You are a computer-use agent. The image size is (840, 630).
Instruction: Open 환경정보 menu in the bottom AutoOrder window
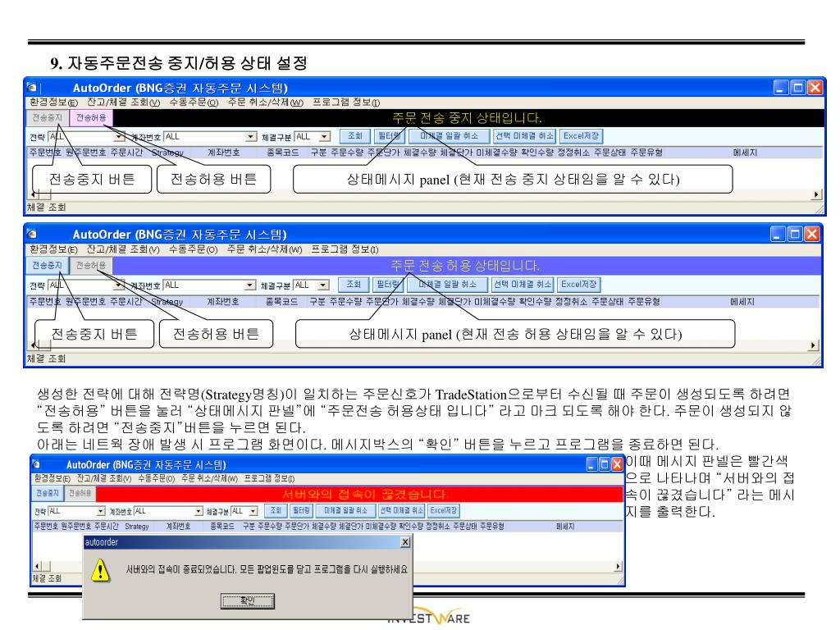point(52,478)
